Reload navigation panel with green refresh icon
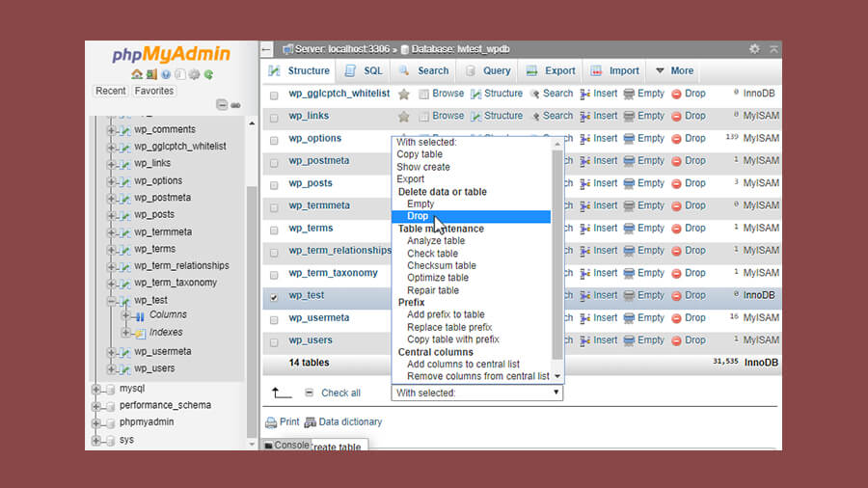 tap(208, 74)
